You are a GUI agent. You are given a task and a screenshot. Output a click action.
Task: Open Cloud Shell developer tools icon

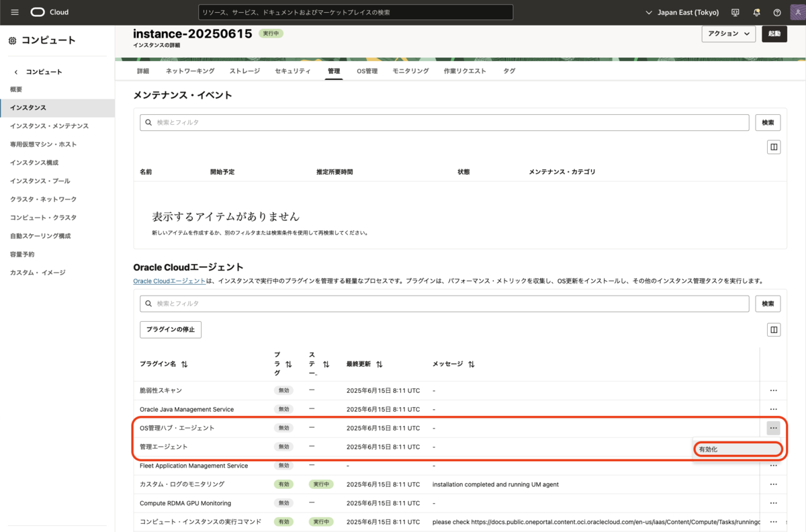(x=735, y=12)
